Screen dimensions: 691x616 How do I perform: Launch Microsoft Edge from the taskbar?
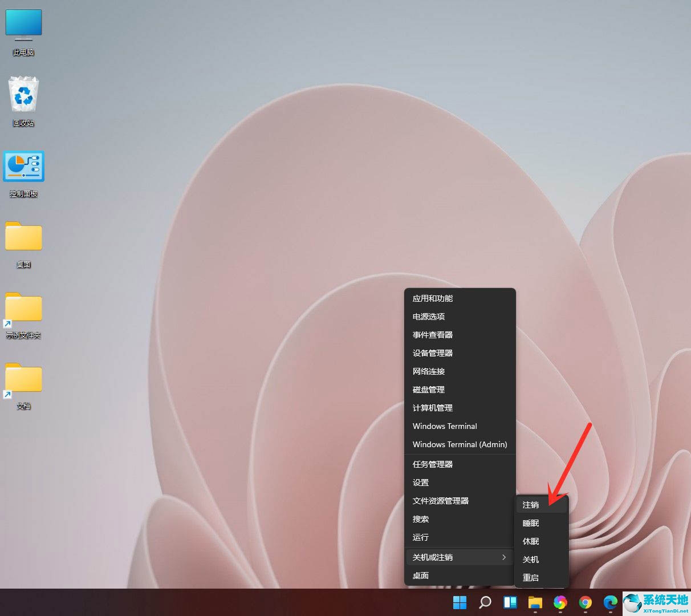pos(610,602)
